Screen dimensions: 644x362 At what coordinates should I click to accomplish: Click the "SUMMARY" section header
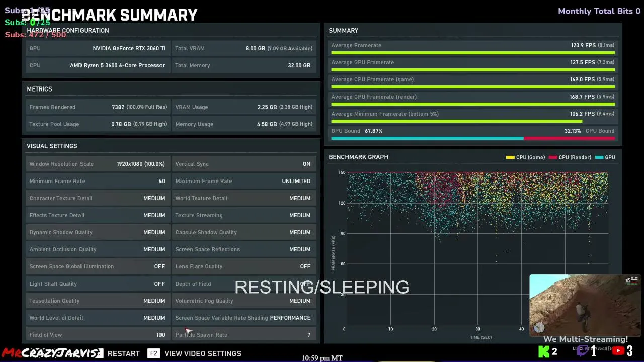(x=343, y=30)
